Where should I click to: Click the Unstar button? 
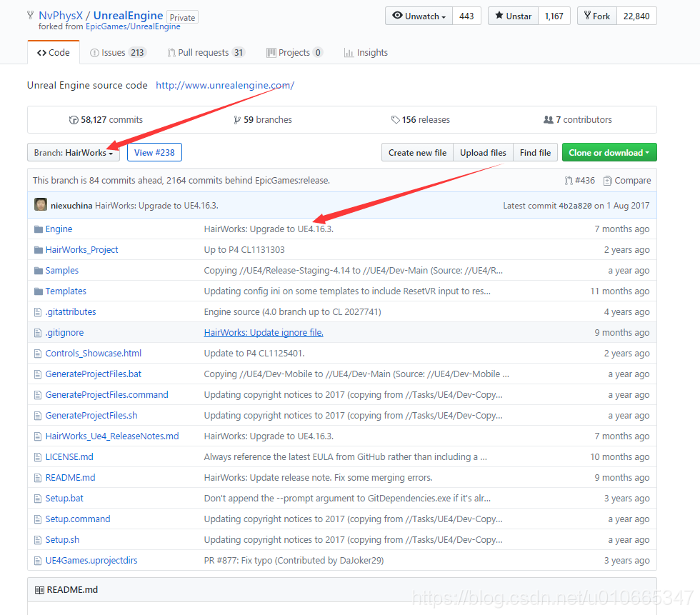[x=514, y=16]
